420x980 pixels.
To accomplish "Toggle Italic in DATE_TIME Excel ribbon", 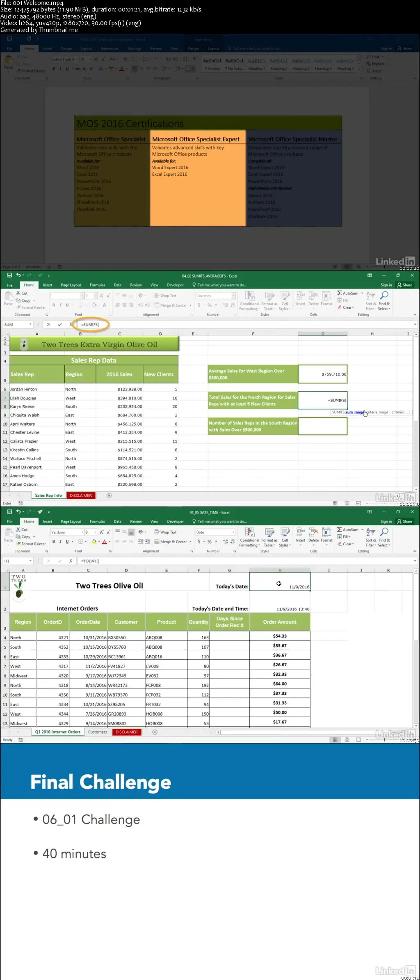I will tap(60, 542).
